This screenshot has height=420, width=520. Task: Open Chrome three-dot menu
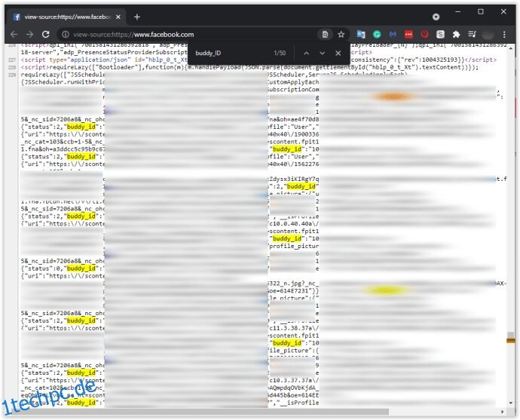coord(504,35)
